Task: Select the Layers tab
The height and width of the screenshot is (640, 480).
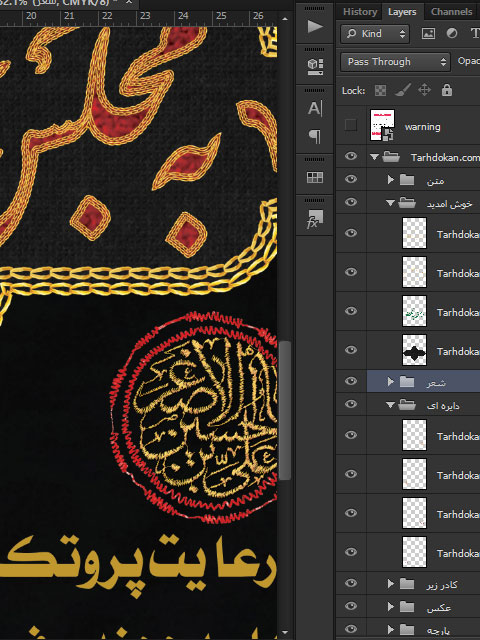Action: [x=402, y=12]
